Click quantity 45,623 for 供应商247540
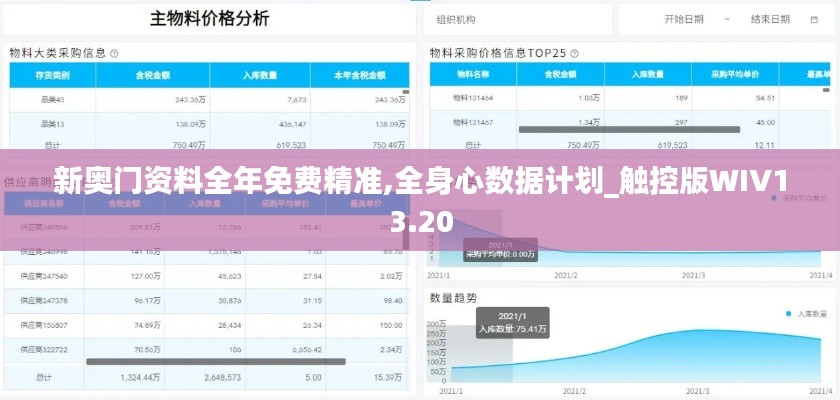Screen dimensions: 840x400 click(x=229, y=276)
